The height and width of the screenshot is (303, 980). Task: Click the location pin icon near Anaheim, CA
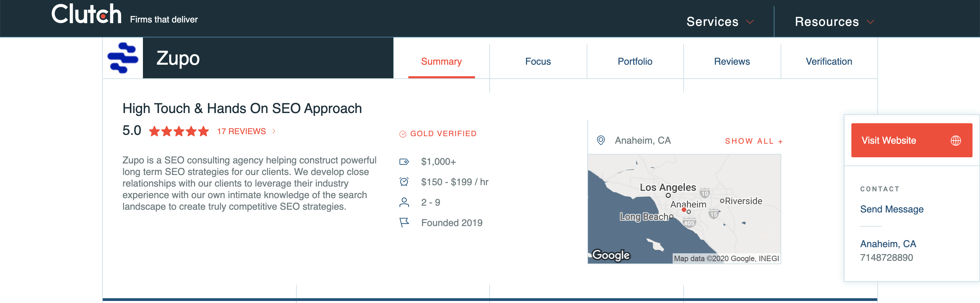(601, 141)
